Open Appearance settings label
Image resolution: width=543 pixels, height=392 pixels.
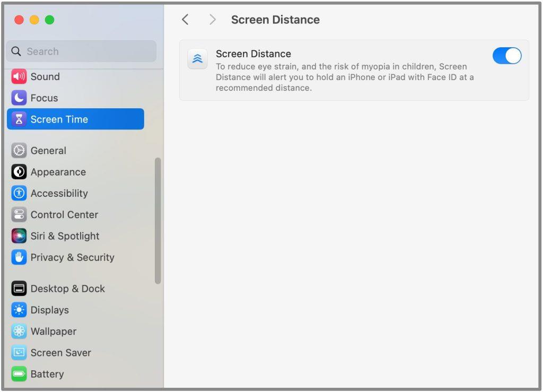(x=58, y=172)
